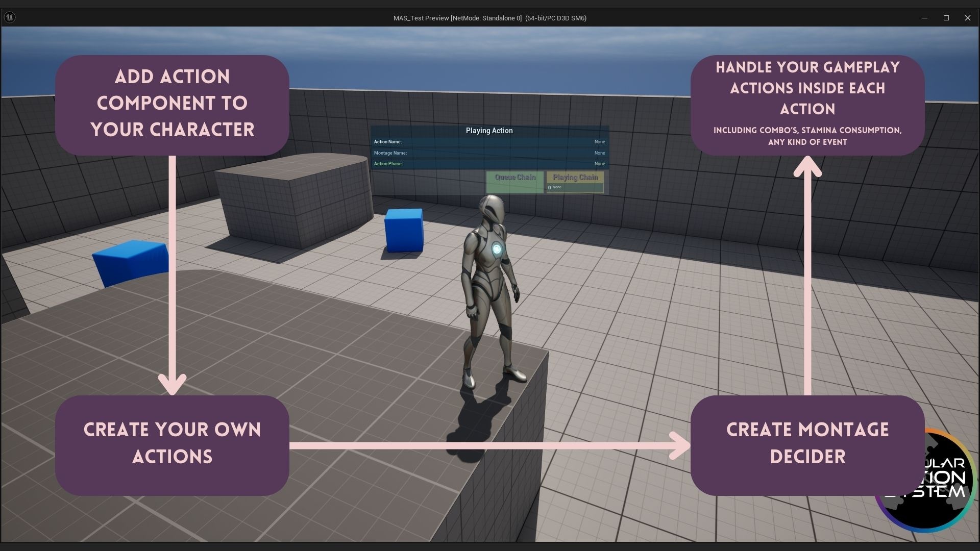The height and width of the screenshot is (551, 980).
Task: Toggle the Action Name row display
Action: pos(388,142)
